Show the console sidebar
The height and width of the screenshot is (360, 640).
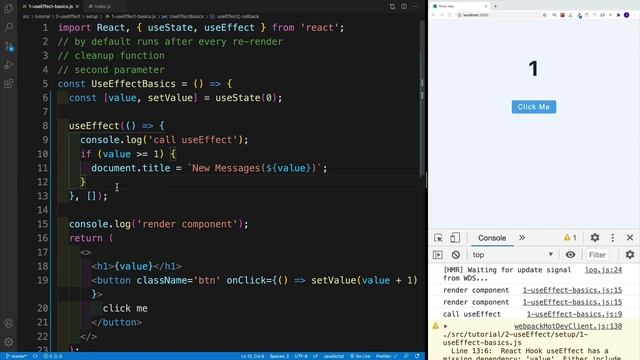(x=438, y=255)
